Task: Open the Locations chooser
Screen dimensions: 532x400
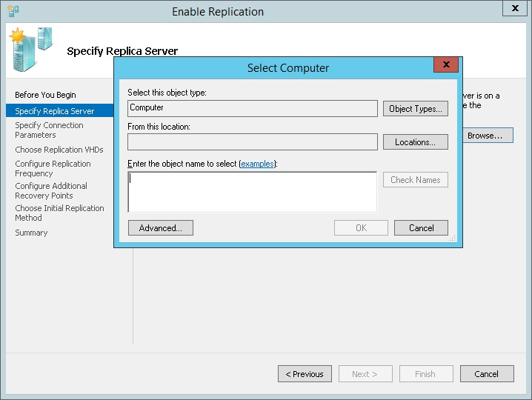Action: 415,141
